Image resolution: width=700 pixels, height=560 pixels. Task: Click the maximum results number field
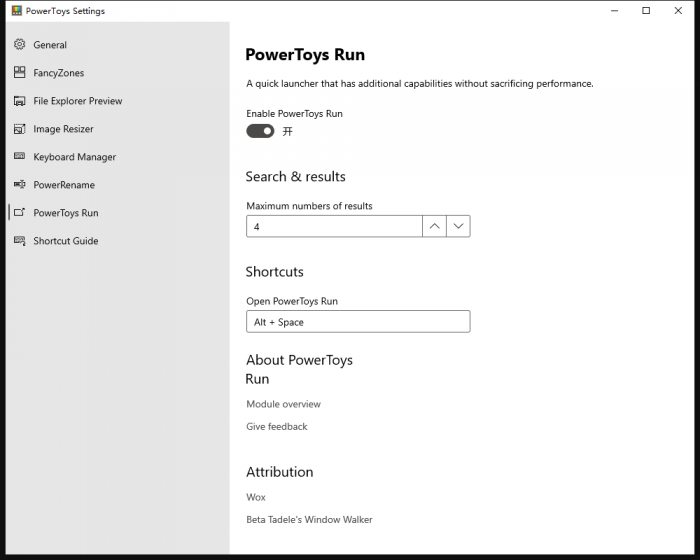tap(334, 226)
